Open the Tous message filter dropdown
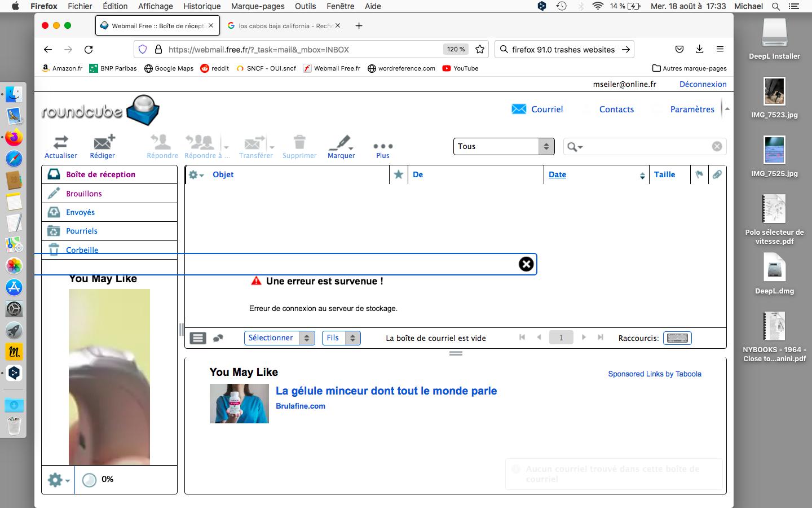The image size is (812, 508). pyautogui.click(x=502, y=146)
